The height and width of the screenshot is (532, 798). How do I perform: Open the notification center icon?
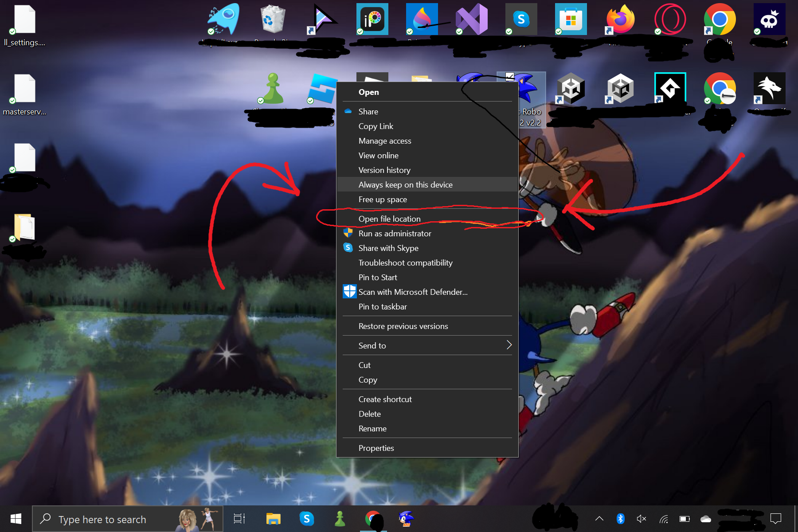point(776,518)
